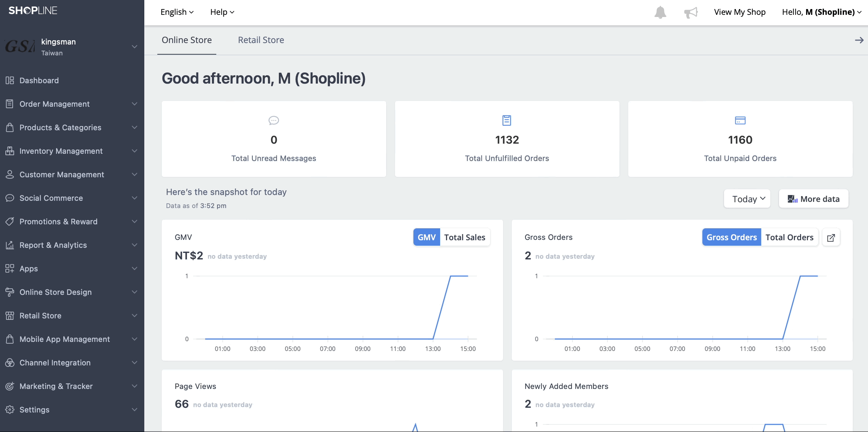This screenshot has height=432, width=868.
Task: Click the Order Management clipboard icon
Action: tap(10, 104)
